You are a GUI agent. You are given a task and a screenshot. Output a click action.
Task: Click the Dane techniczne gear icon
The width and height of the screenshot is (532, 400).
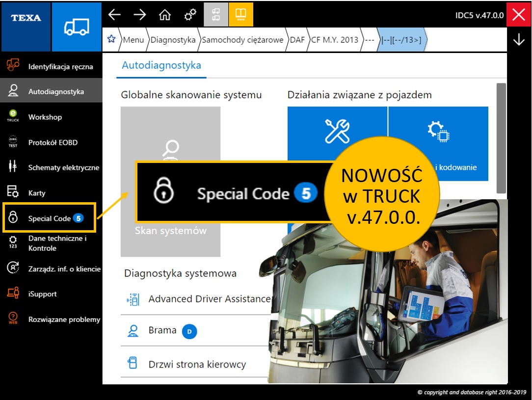tap(13, 242)
